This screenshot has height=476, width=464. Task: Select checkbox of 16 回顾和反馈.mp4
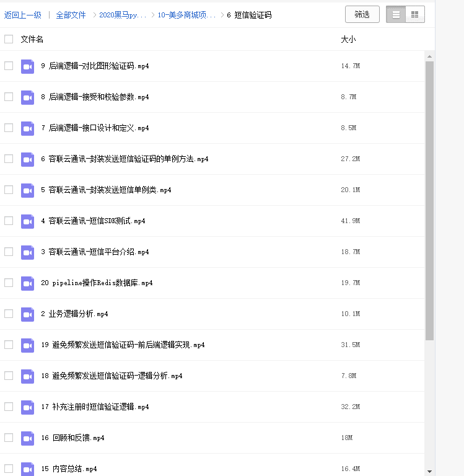[9, 438]
